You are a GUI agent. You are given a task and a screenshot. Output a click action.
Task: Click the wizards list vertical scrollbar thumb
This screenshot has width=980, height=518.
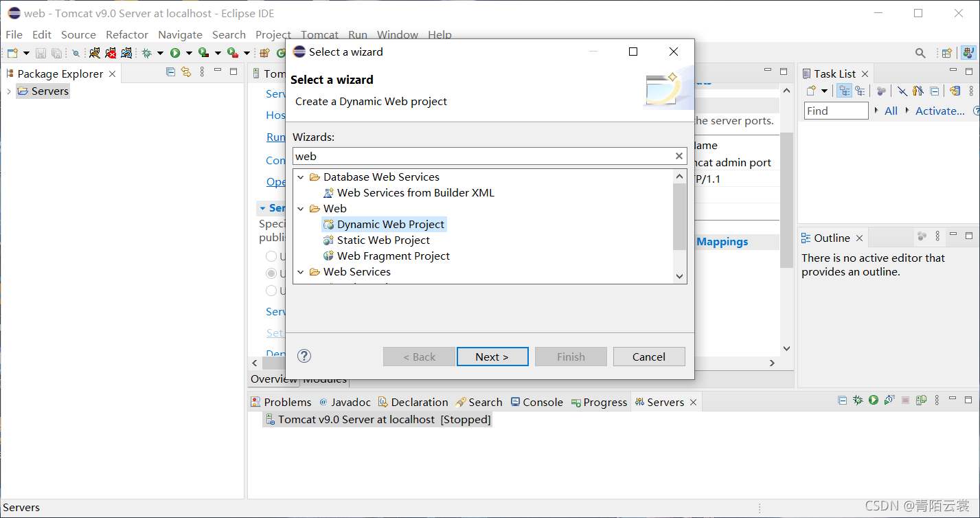pyautogui.click(x=679, y=217)
